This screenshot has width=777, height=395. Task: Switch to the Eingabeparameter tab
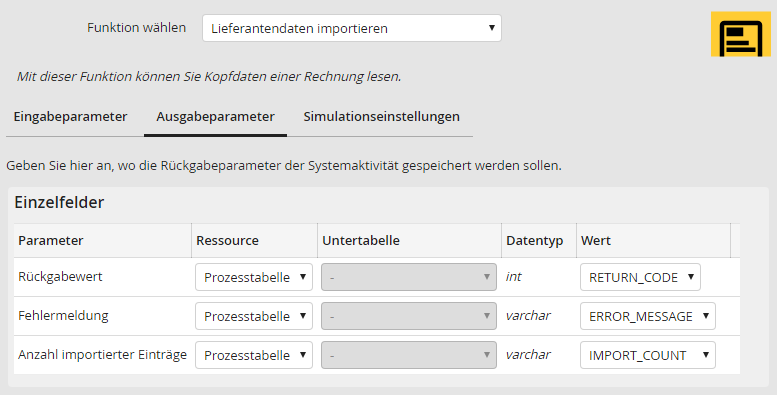coord(70,116)
